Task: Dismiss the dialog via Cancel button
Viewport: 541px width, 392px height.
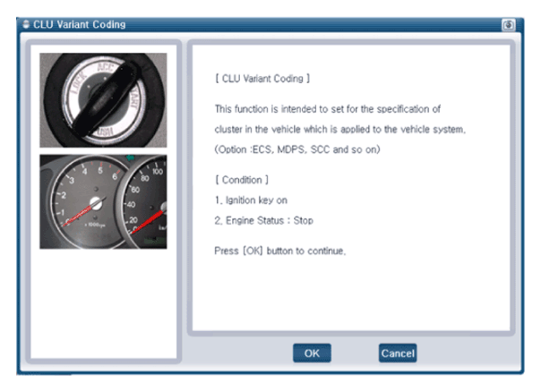Action: (x=398, y=353)
